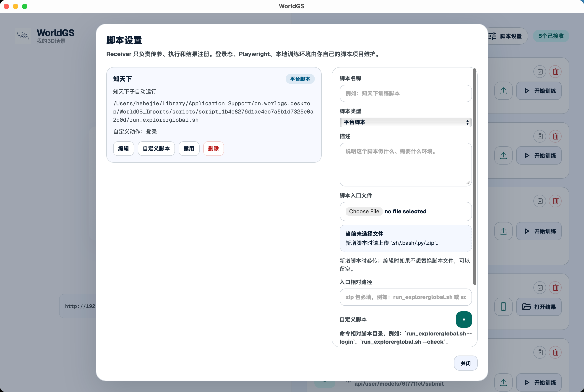Click red trash icon on the 打开结果 card

coord(555,288)
